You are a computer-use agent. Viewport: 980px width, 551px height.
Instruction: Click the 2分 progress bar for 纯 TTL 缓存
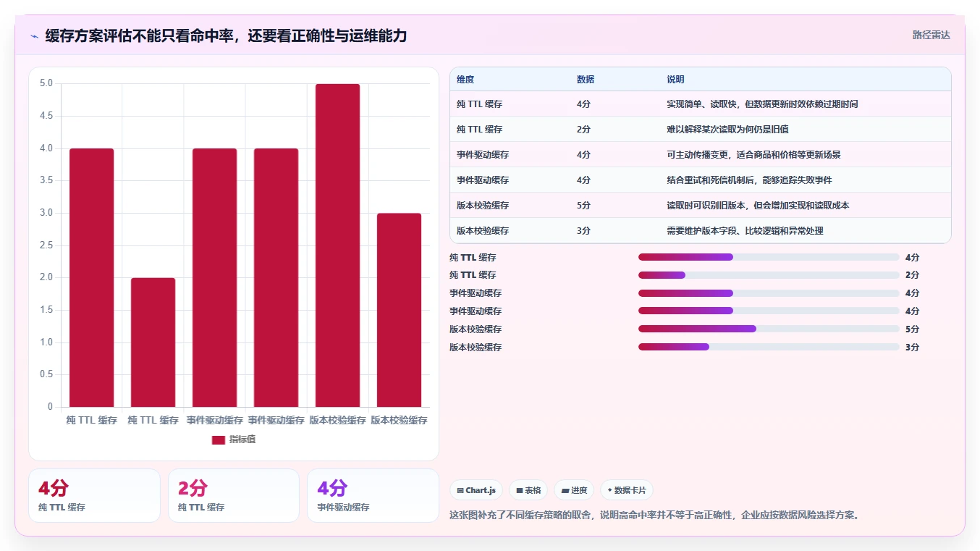coord(769,275)
